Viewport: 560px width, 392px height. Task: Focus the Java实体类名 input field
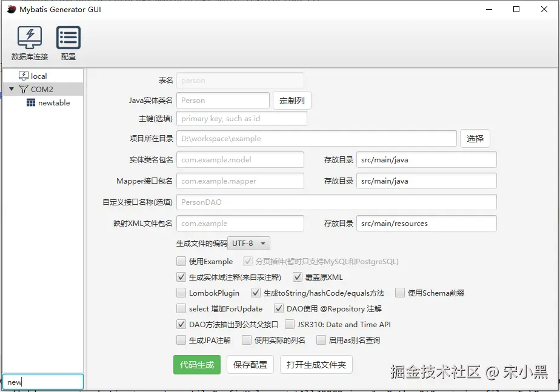(223, 101)
